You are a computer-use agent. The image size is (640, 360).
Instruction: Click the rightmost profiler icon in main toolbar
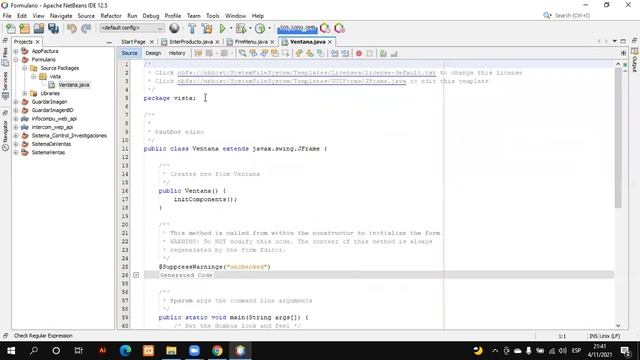point(340,28)
